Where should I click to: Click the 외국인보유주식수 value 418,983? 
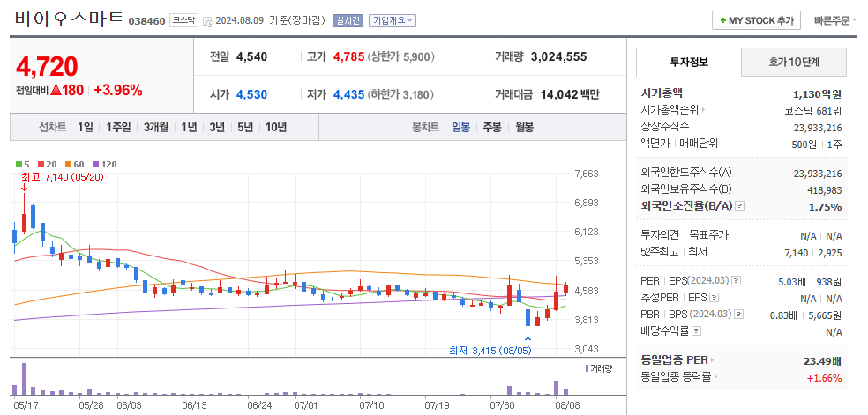tap(825, 190)
